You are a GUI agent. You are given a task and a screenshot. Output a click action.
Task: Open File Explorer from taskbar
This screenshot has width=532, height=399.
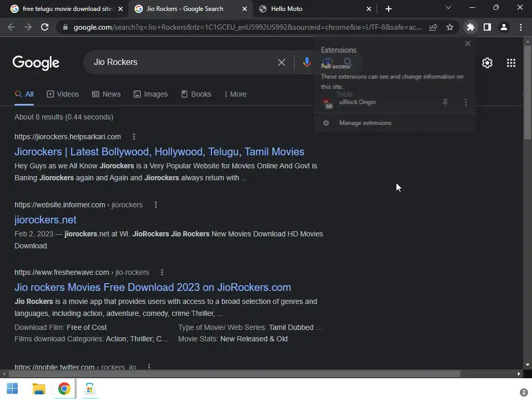point(38,389)
